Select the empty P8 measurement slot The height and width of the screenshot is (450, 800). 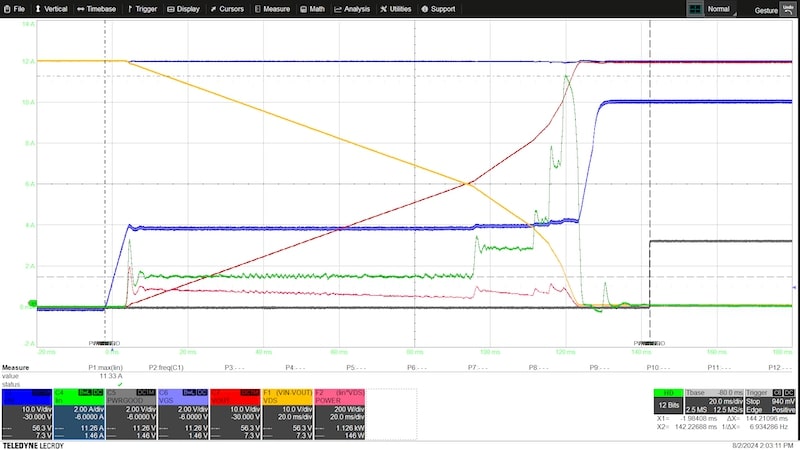pyautogui.click(x=539, y=367)
